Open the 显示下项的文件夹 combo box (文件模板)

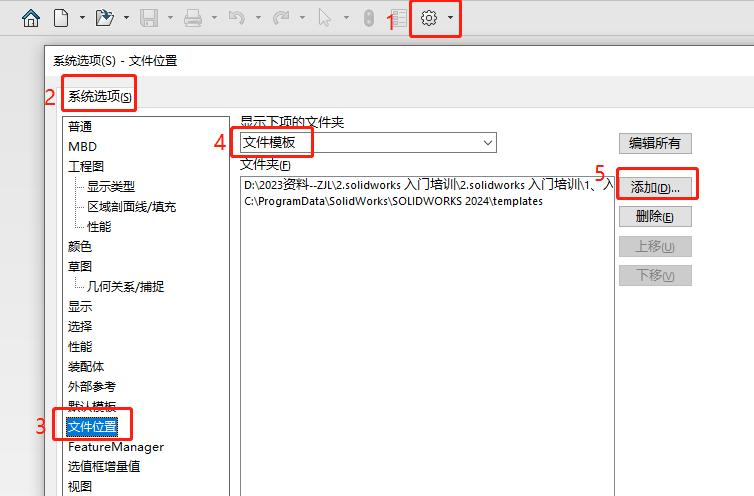(367, 143)
